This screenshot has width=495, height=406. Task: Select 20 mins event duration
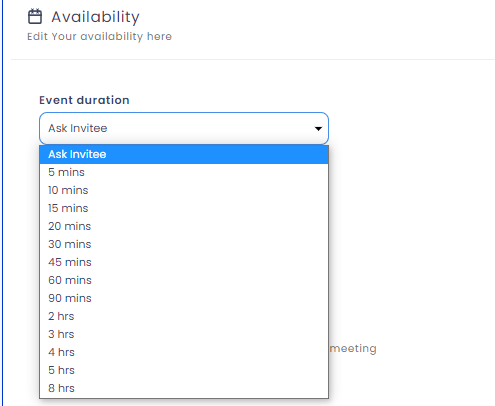(x=184, y=226)
